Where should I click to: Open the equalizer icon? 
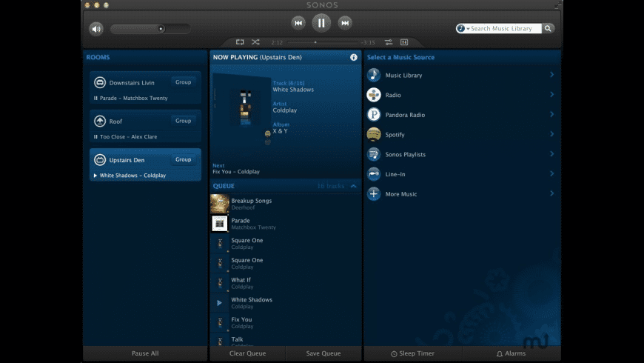click(x=404, y=42)
